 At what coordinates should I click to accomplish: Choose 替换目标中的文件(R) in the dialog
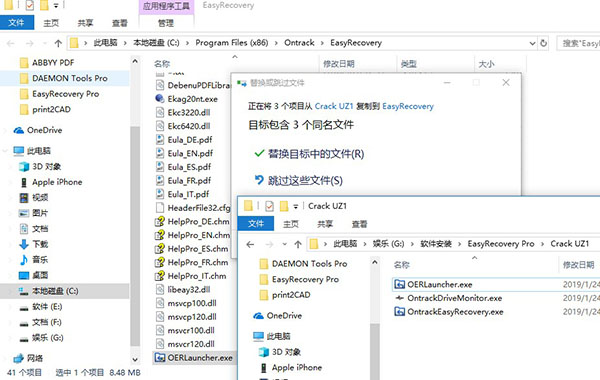coord(309,154)
